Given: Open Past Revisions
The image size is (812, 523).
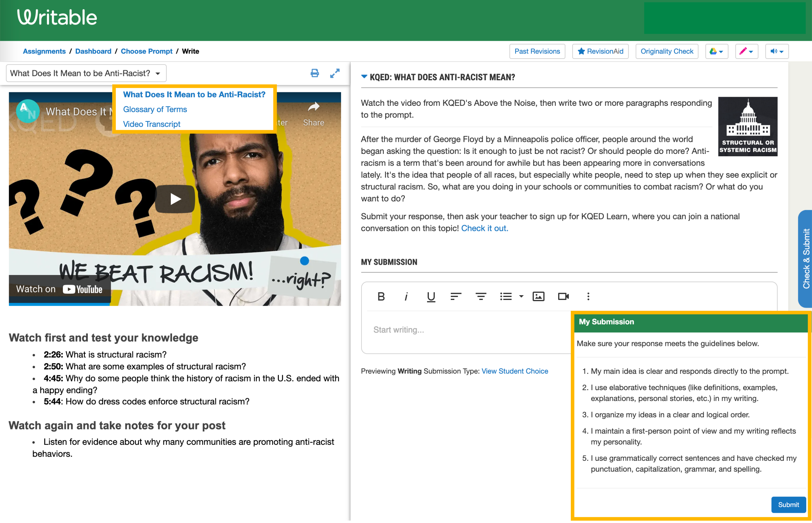Looking at the screenshot, I should pyautogui.click(x=537, y=51).
